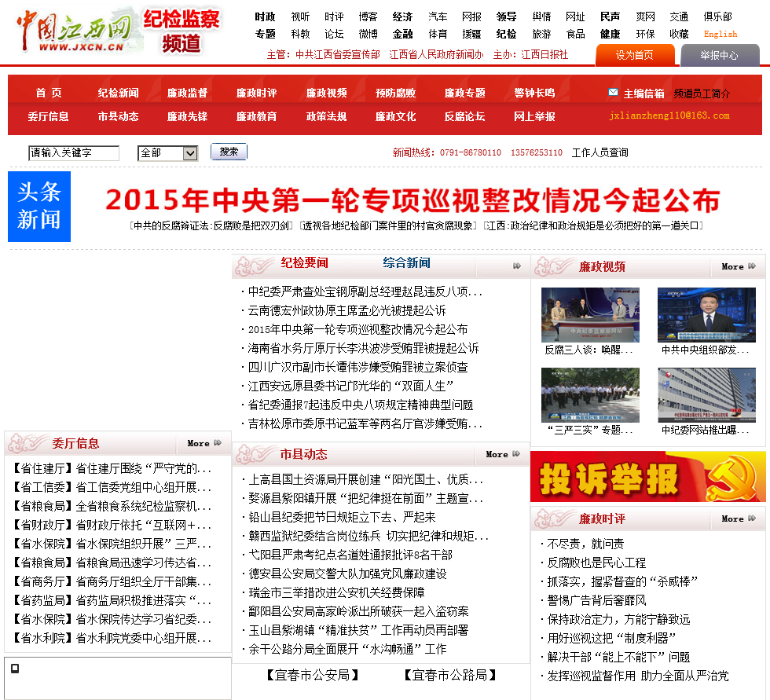Click the 头条新闻 blue badge
The image size is (770, 700).
[39, 206]
